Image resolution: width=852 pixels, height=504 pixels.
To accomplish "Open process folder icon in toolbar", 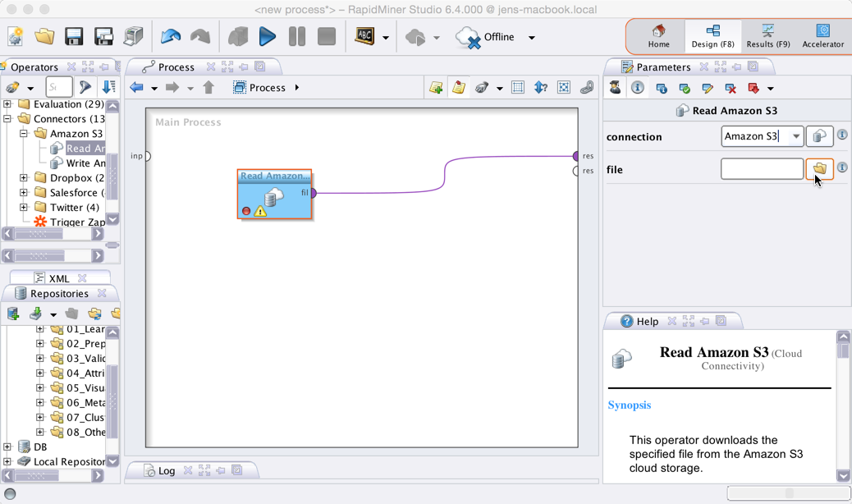I will tap(44, 36).
